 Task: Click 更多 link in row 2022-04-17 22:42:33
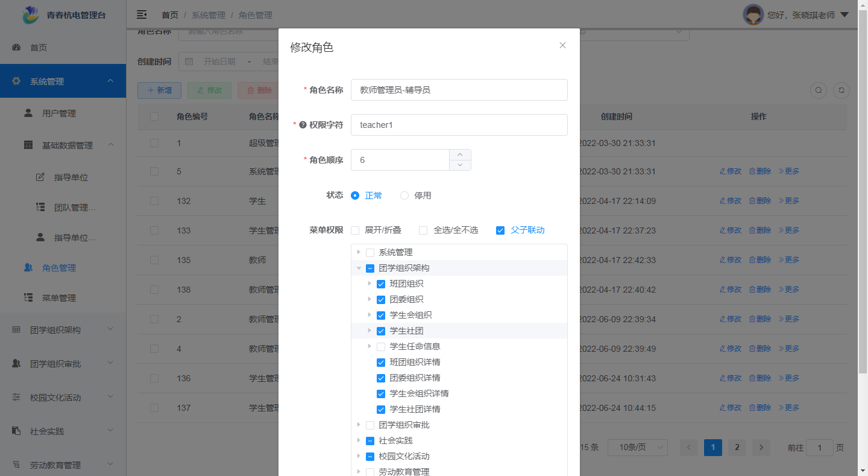789,260
